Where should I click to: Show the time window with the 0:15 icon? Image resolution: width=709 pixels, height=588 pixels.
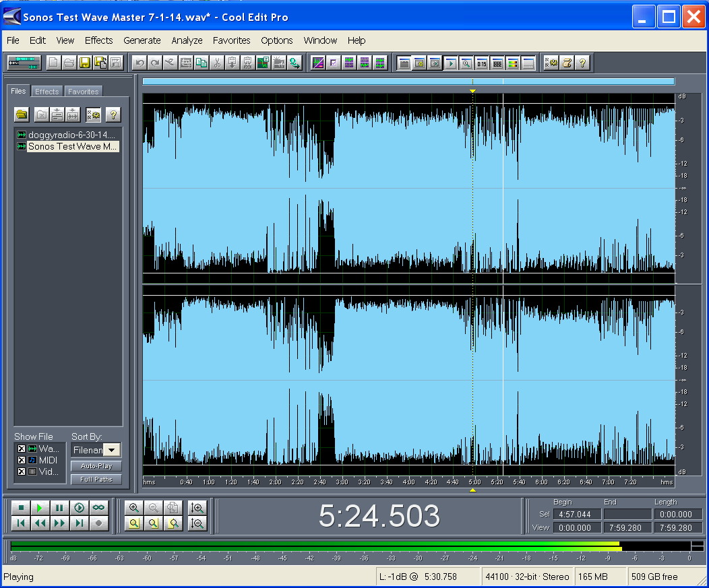click(x=482, y=63)
